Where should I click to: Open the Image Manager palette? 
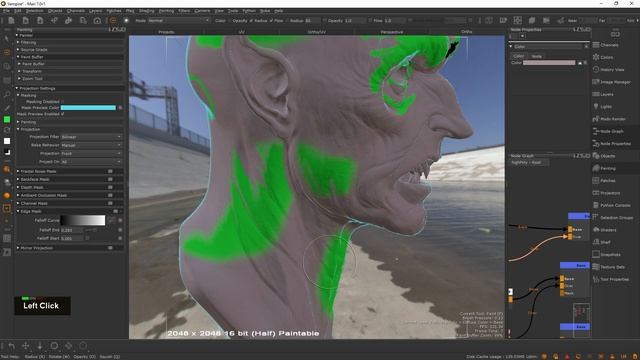point(611,82)
